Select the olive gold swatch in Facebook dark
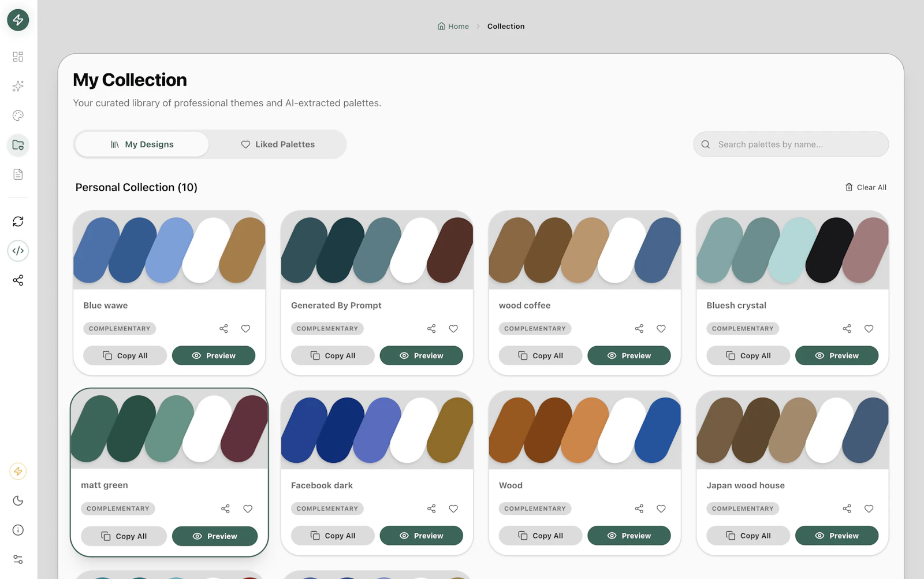This screenshot has width=924, height=579. click(450, 430)
